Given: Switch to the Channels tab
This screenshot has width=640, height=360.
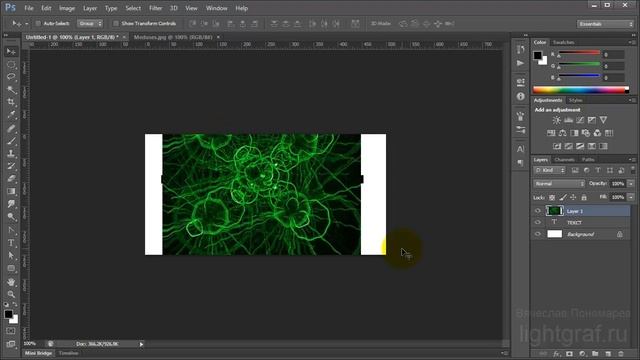Looking at the screenshot, I should 564,160.
